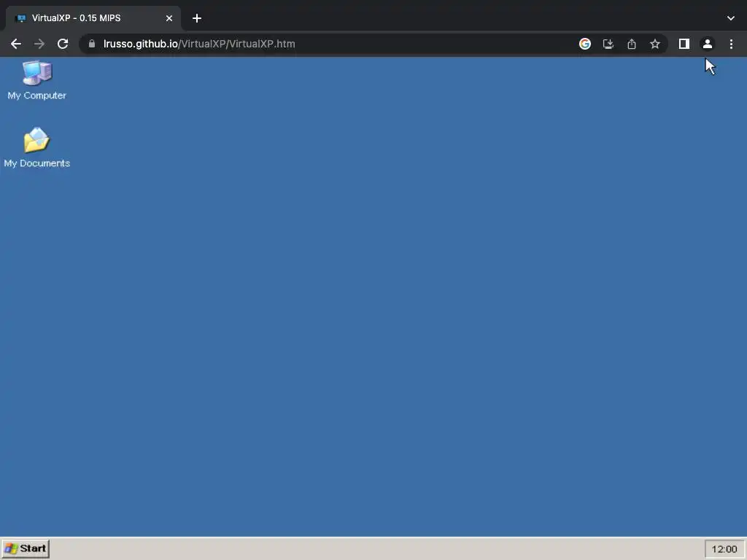
Task: Open a new browser tab
Action: (x=197, y=18)
